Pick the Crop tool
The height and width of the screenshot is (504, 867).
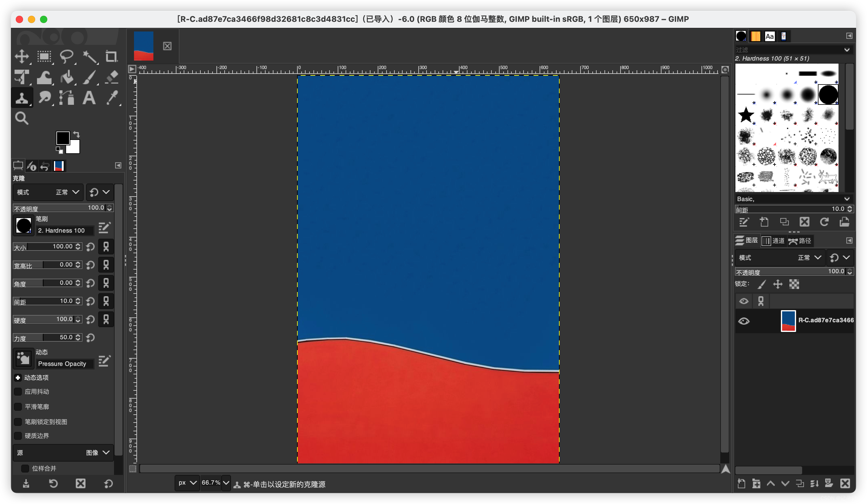point(111,56)
